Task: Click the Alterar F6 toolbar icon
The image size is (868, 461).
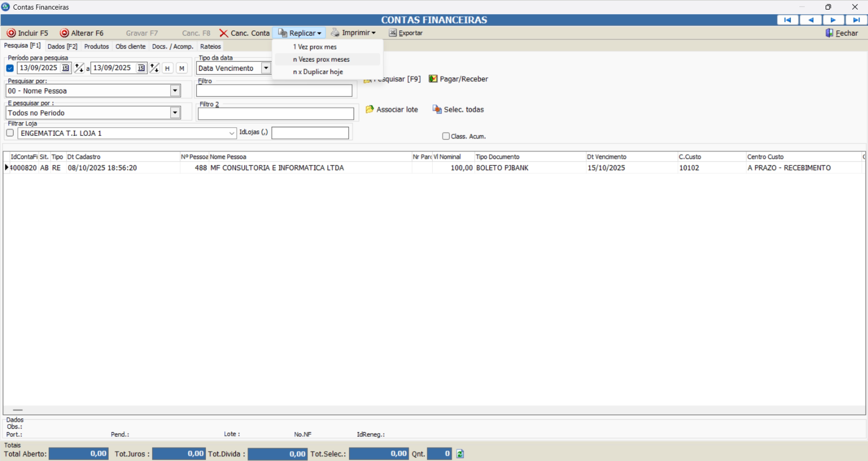Action: [65, 33]
